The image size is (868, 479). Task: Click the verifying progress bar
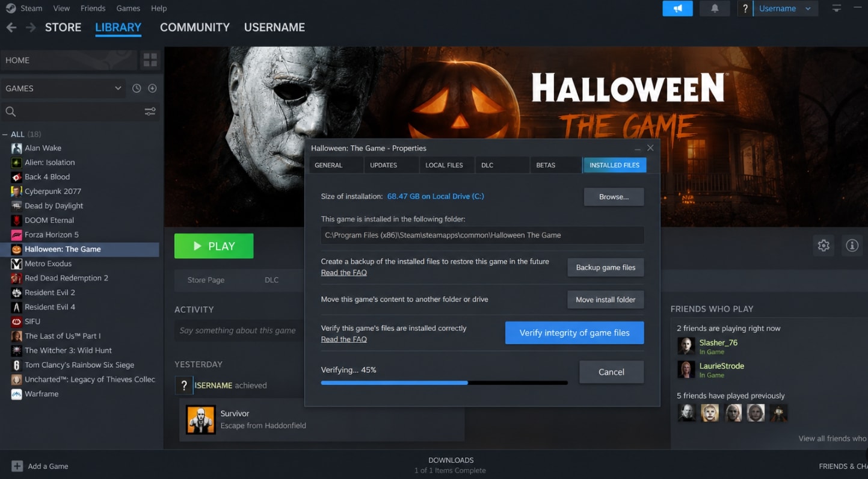tap(444, 383)
